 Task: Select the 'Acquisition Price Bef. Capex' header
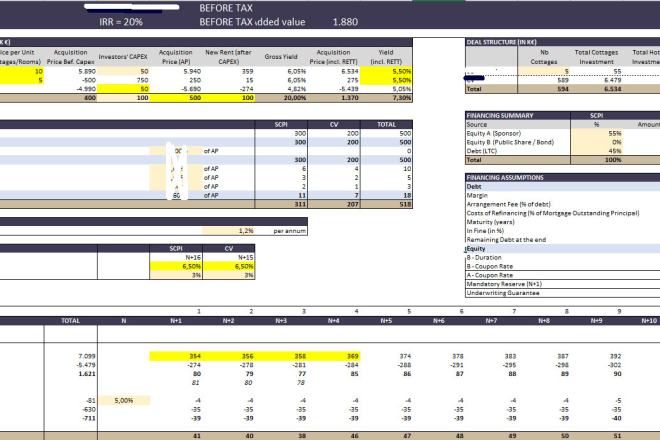(x=70, y=57)
